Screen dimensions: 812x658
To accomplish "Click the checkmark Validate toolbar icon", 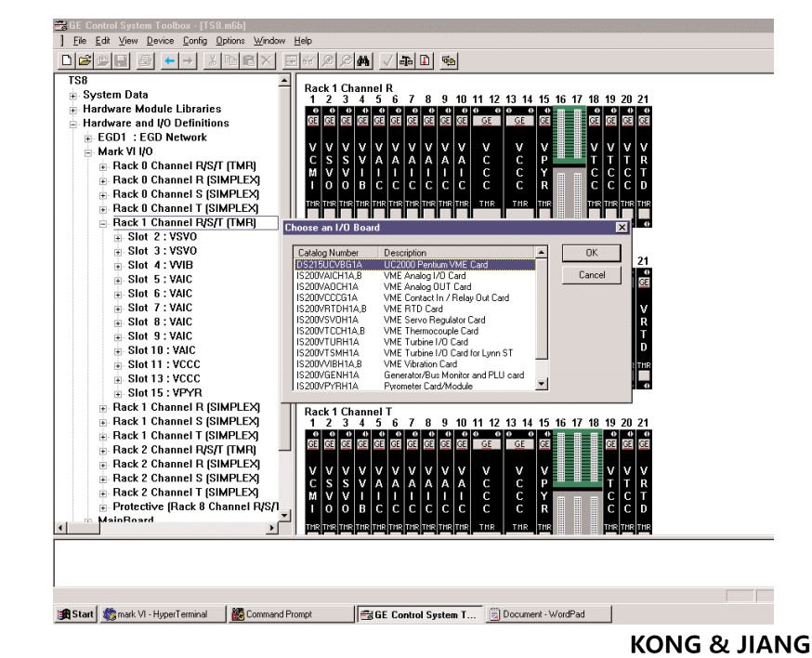I will (x=387, y=60).
